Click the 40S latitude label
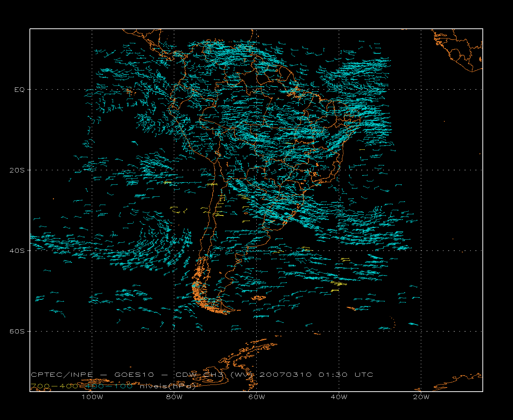The height and width of the screenshot is (420, 513). (17, 251)
